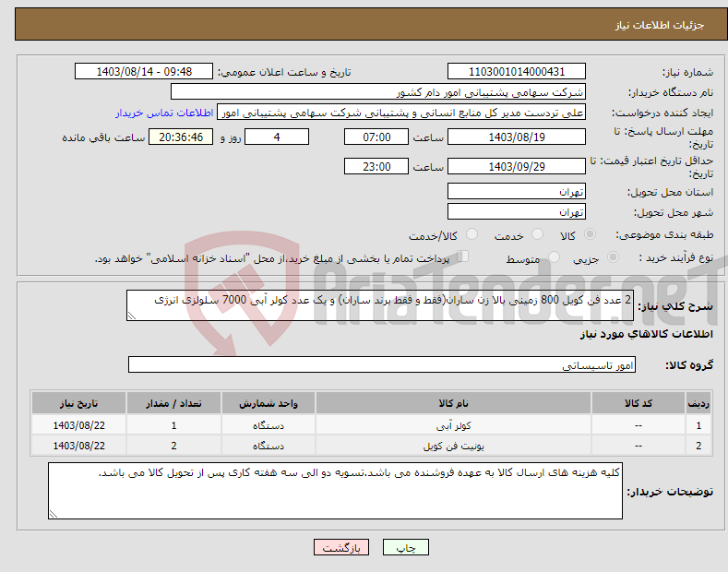Toggle the اسناد خزانه اسلامی payment checkbox
Screen dimensions: 728x572
pos(462,256)
